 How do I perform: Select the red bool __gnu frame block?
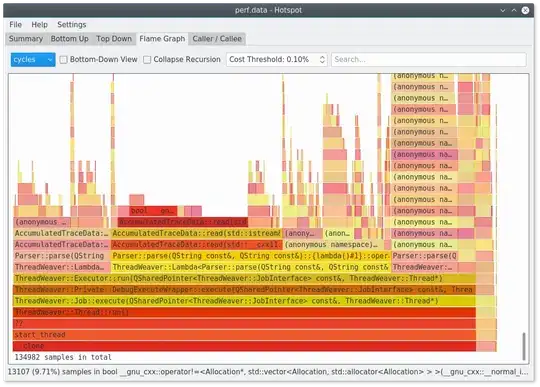click(x=153, y=210)
